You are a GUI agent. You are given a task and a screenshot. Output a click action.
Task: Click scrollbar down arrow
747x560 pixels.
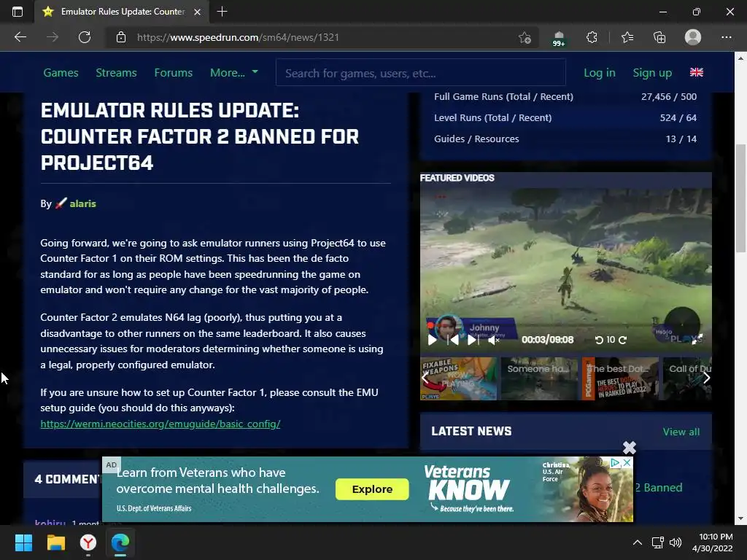click(740, 519)
